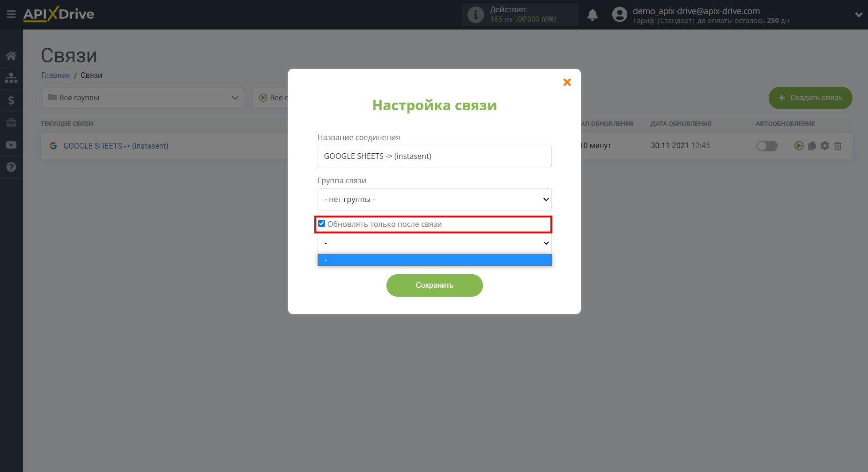Open the connections sitemap icon in sidebar
The image size is (868, 472).
pos(11,78)
